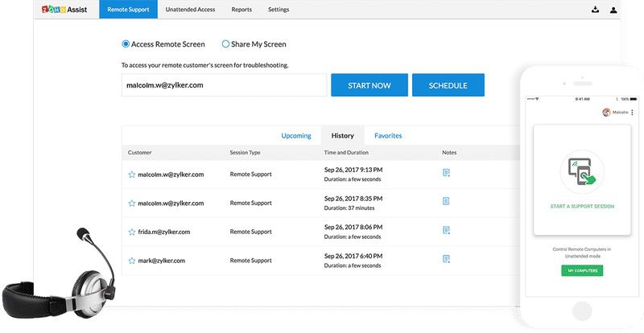Go to the Reports menu
644x333 pixels.
(x=241, y=10)
